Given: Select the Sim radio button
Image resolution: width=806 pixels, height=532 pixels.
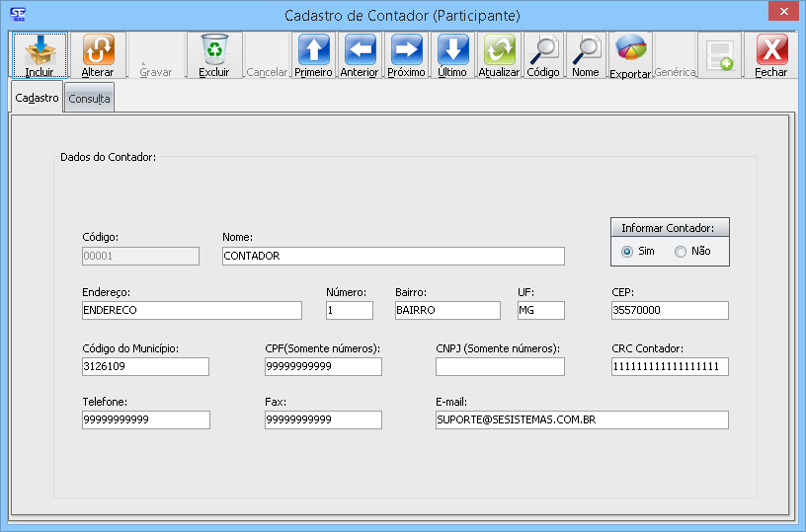Looking at the screenshot, I should point(627,252).
